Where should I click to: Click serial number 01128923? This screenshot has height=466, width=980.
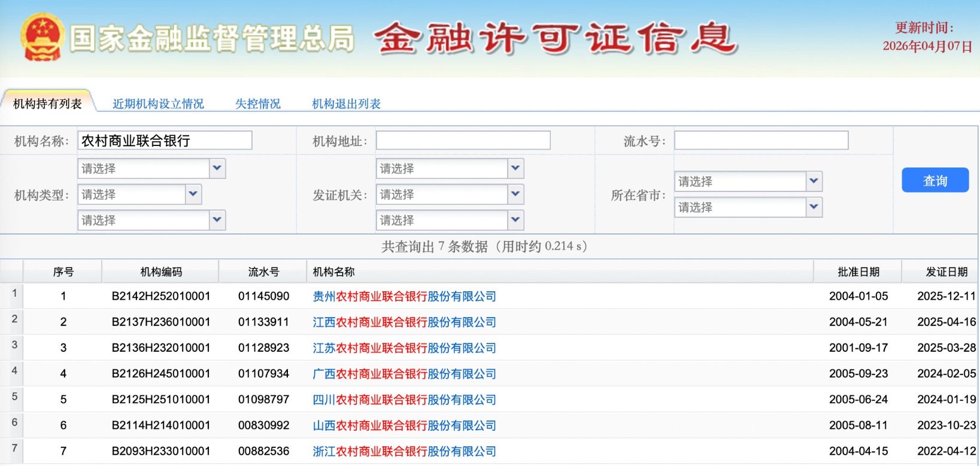tap(263, 348)
